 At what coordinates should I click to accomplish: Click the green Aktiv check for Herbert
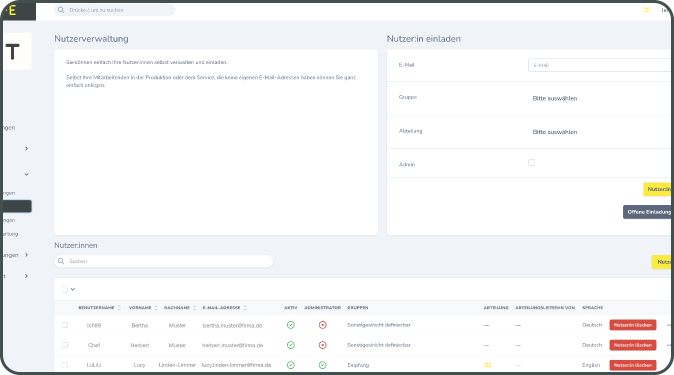[x=291, y=345]
